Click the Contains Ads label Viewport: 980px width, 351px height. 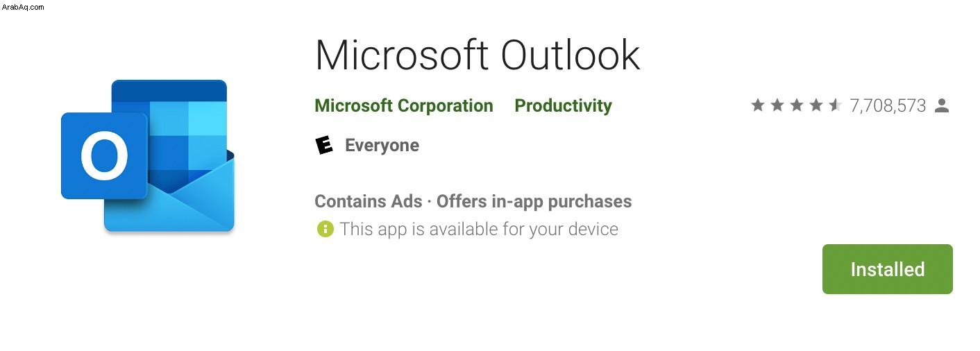369,202
